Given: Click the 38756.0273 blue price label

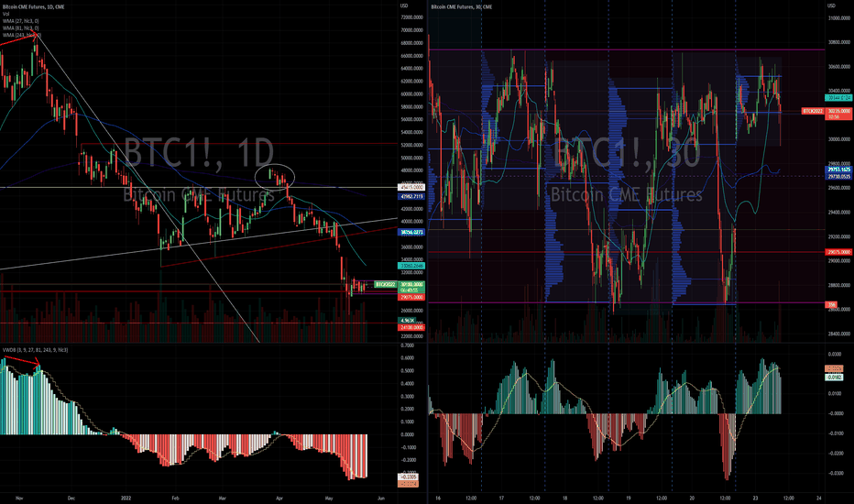Looking at the screenshot, I should 411,232.
